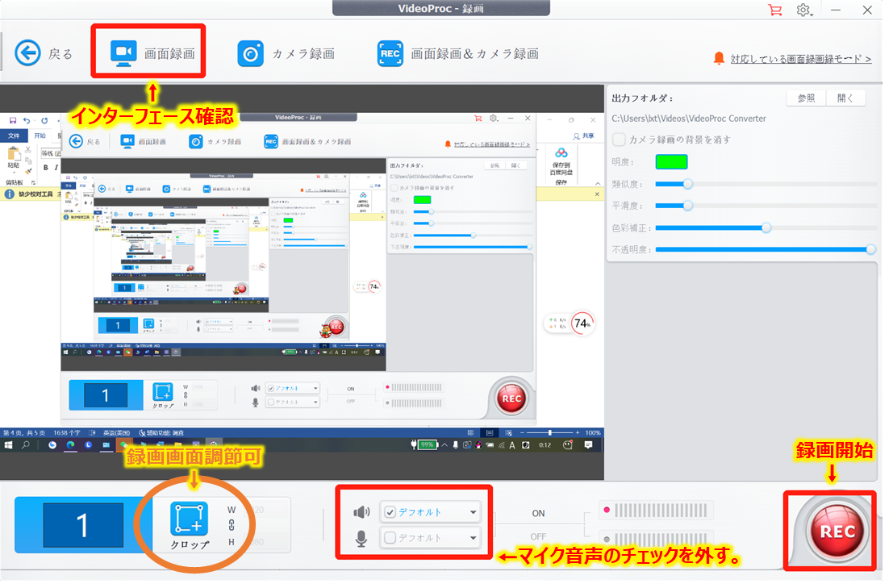Click the output path C:\Users\lxt\Videos\VideoProc Converter
The width and height of the screenshot is (893, 588).
click(x=689, y=119)
